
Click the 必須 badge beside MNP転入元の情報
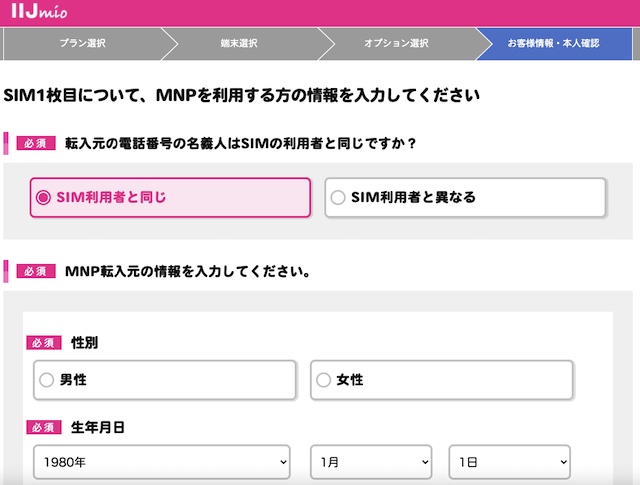[x=35, y=271]
